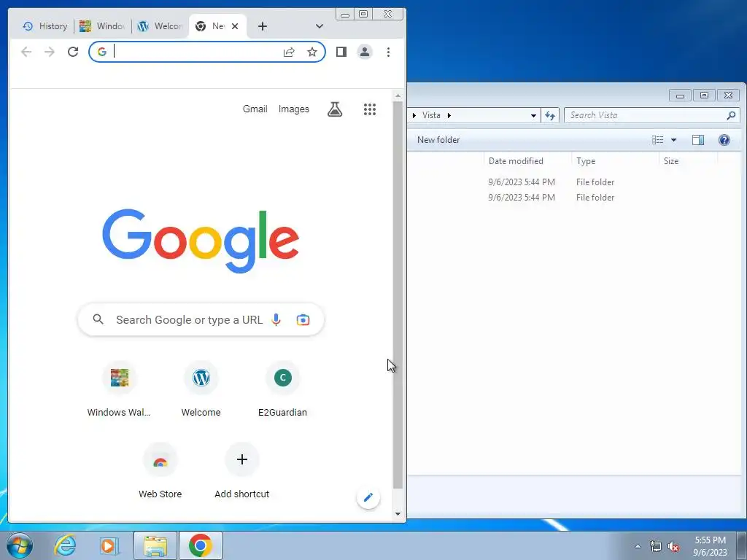Open the network tray icon
The height and width of the screenshot is (560, 747).
656,547
